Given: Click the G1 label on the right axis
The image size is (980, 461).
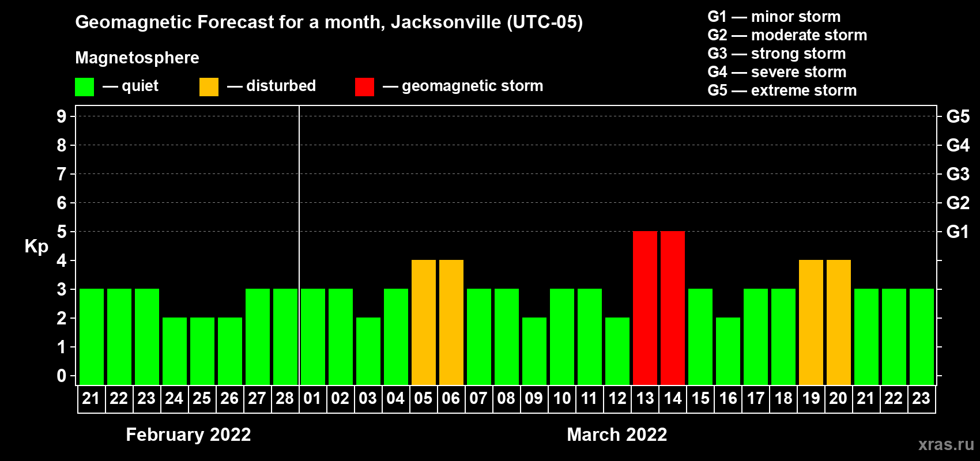Looking at the screenshot, I should click(x=958, y=232).
